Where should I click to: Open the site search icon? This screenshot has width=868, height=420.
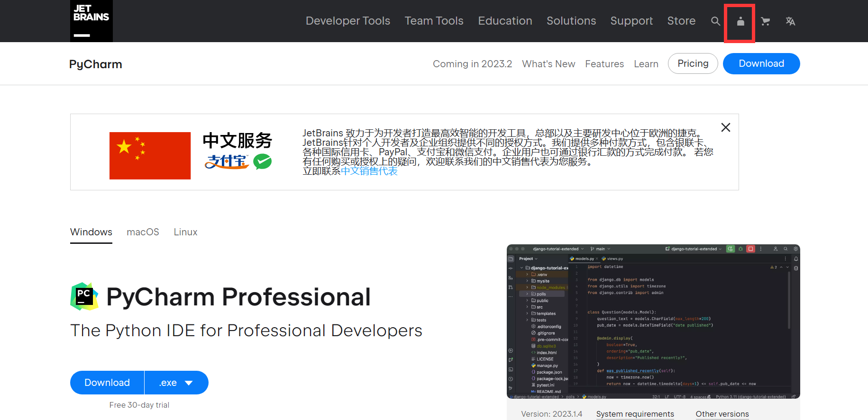(x=715, y=21)
